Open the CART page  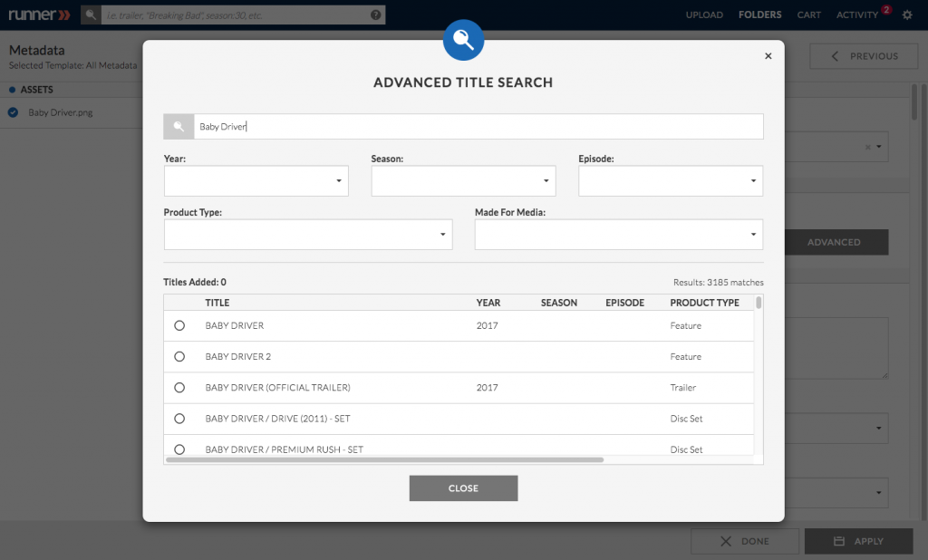coord(809,14)
